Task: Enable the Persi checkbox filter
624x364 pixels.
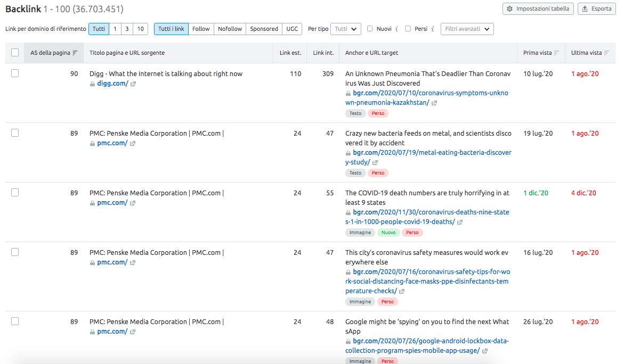Action: pyautogui.click(x=408, y=29)
